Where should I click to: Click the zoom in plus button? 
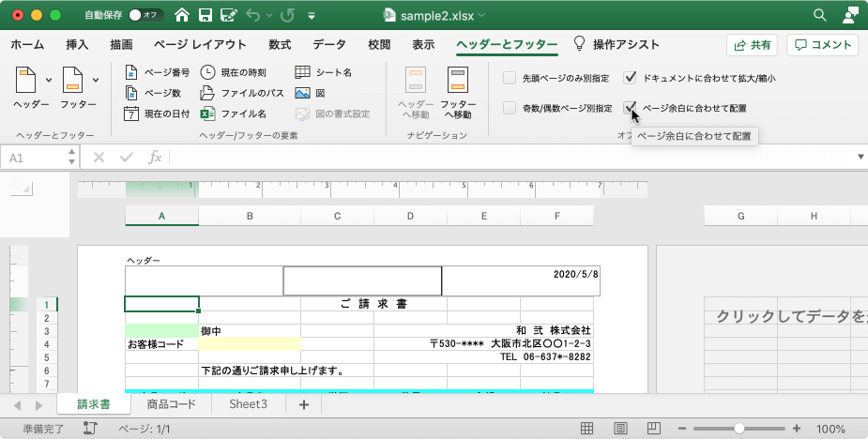tap(797, 428)
